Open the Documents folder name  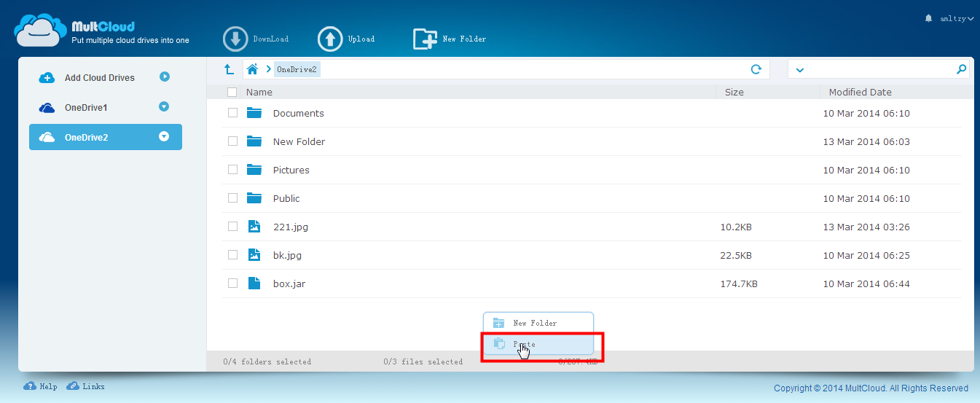click(x=299, y=113)
